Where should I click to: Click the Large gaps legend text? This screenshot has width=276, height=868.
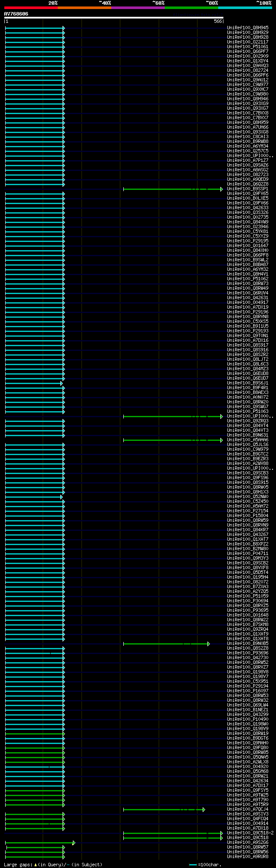pos(53,865)
